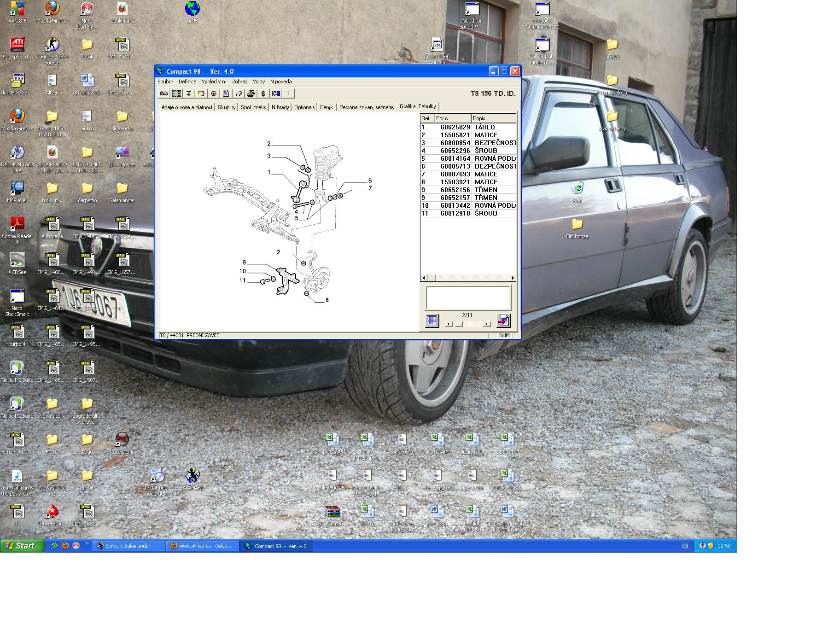840x630 pixels.
Task: Open the Soubor menu
Action: (165, 82)
